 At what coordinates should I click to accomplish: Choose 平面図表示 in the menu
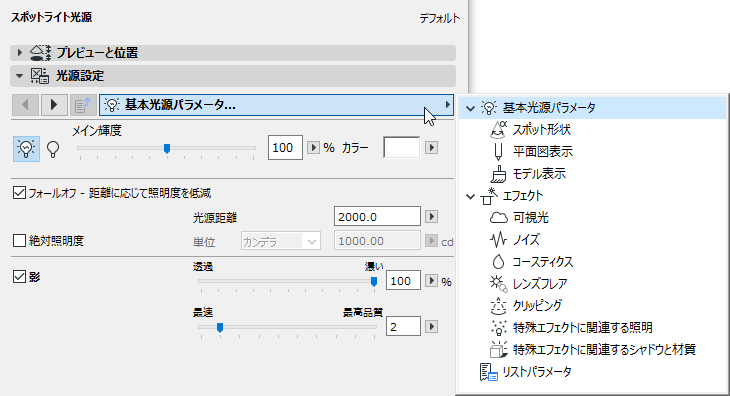(543, 152)
